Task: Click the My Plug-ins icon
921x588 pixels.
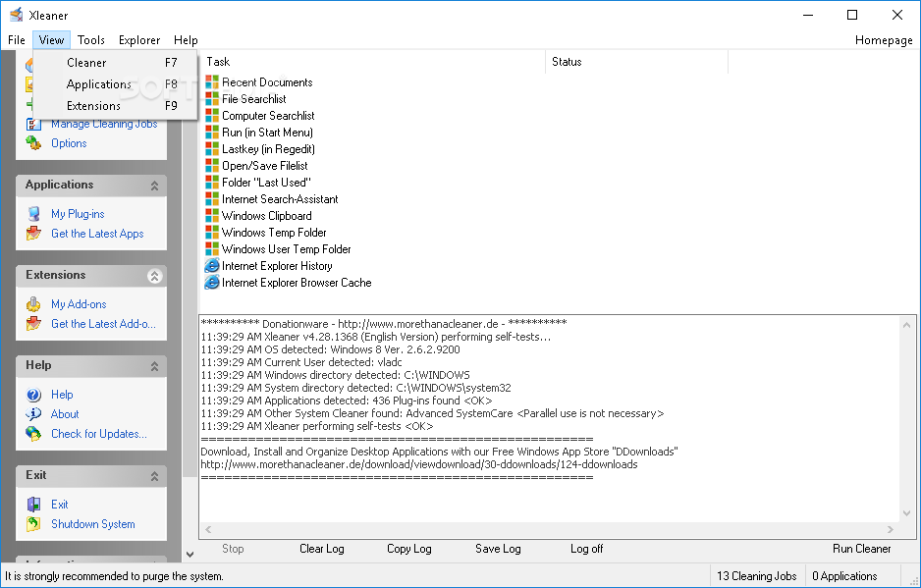Action: (x=33, y=214)
